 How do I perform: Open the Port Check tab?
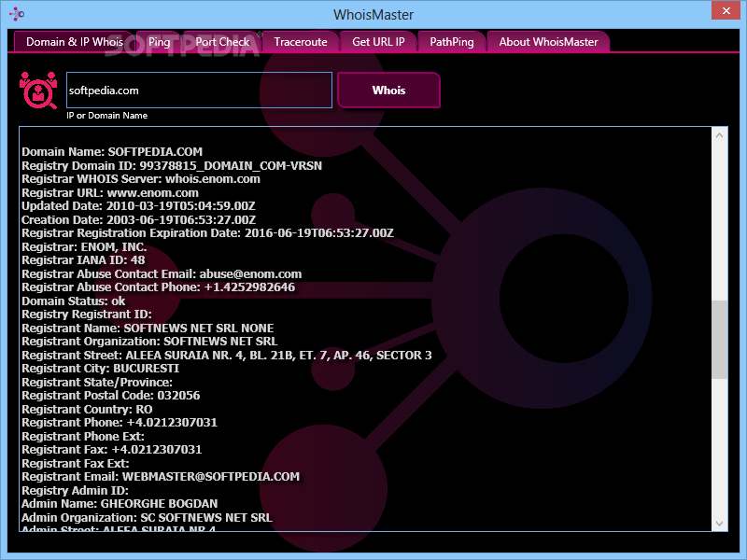point(222,42)
